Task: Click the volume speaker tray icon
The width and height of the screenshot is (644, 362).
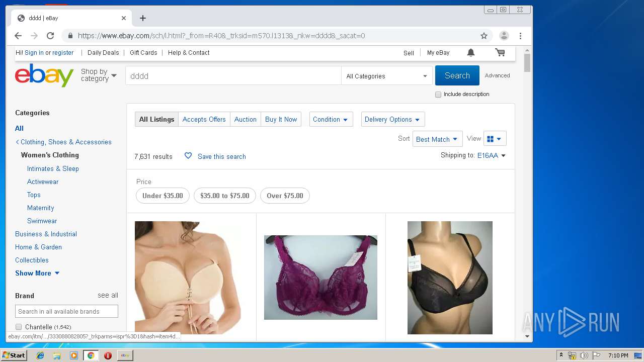Action: pos(584,355)
